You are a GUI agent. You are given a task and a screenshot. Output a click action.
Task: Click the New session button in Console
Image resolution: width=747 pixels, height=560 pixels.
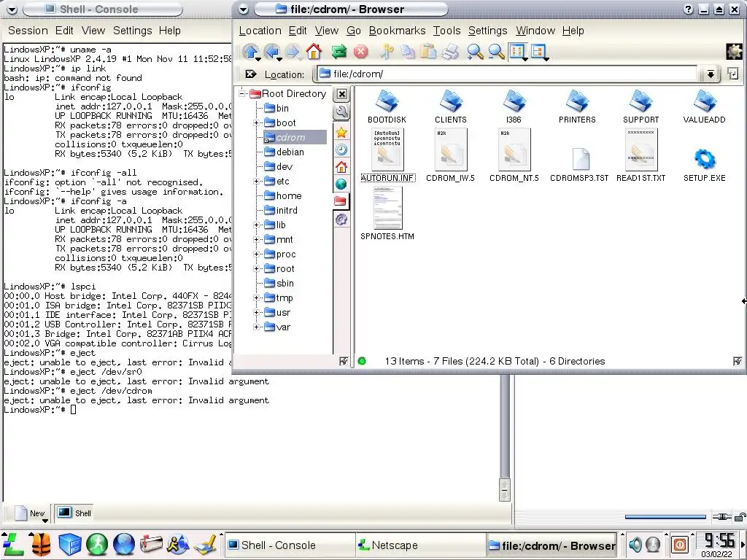click(30, 513)
